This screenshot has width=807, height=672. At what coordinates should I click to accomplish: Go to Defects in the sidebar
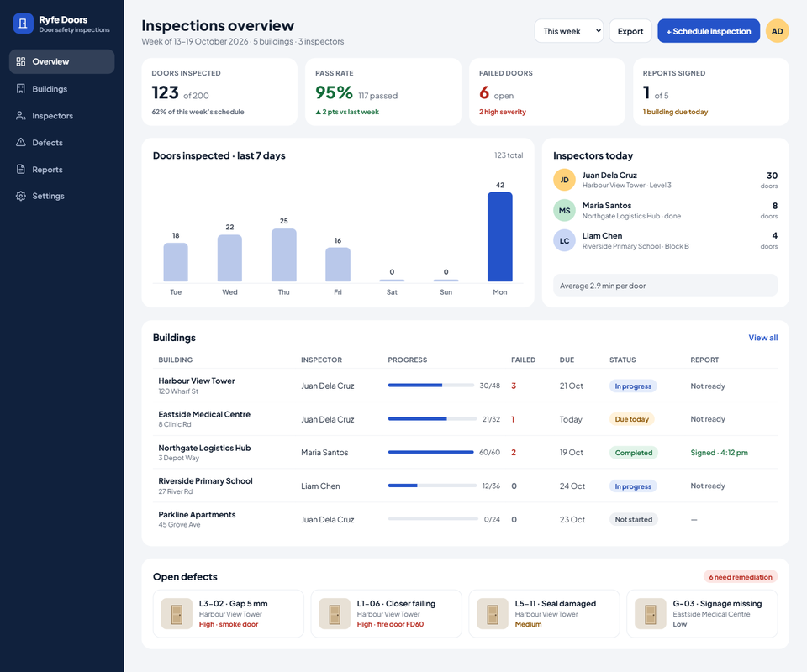(61, 143)
